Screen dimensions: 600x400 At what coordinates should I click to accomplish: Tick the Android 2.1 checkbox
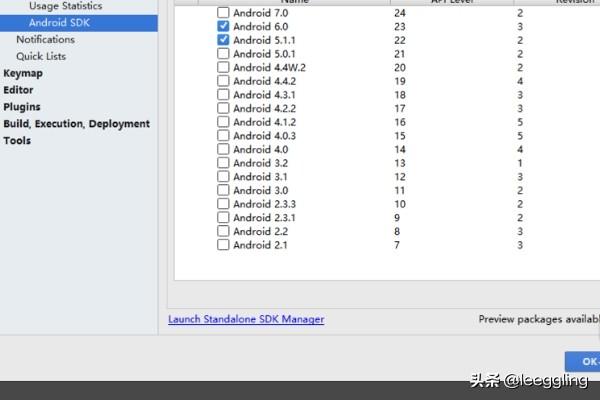223,245
